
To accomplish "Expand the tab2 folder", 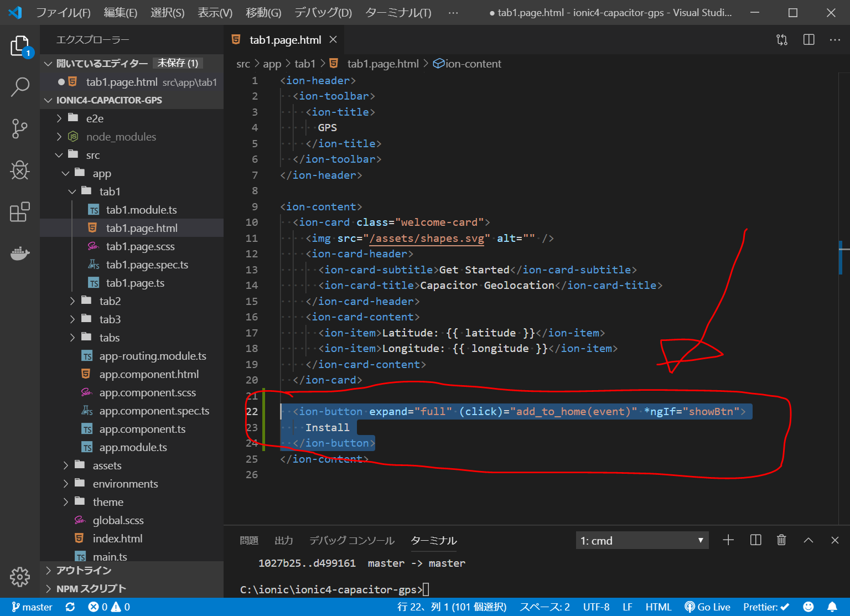I will 110,301.
